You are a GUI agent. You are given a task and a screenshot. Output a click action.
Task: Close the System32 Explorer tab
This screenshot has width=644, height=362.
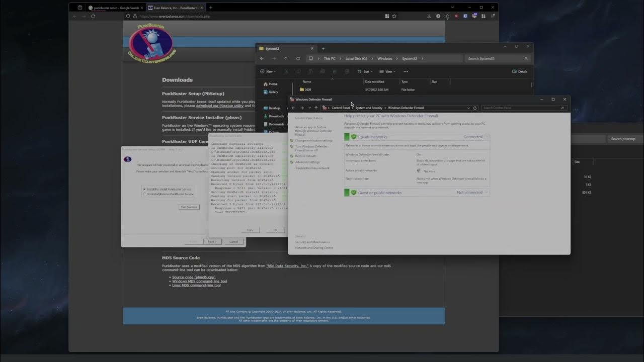tap(312, 49)
